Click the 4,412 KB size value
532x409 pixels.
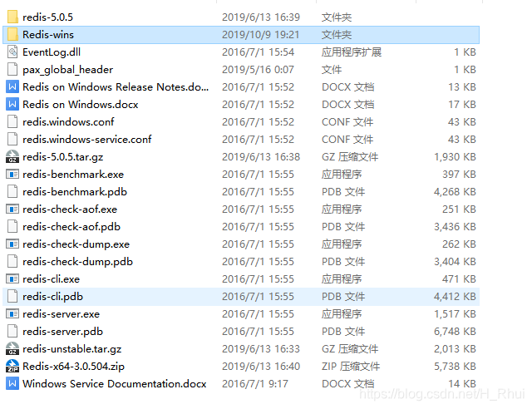tap(455, 296)
